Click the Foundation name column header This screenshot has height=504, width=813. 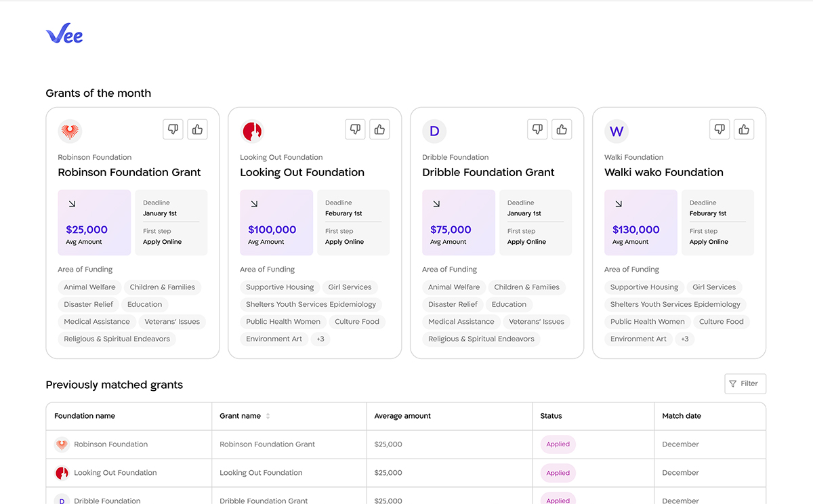tap(85, 416)
